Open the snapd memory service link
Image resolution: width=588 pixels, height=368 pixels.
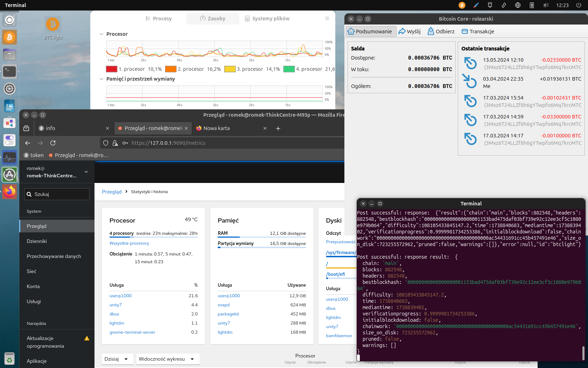pyautogui.click(x=224, y=305)
